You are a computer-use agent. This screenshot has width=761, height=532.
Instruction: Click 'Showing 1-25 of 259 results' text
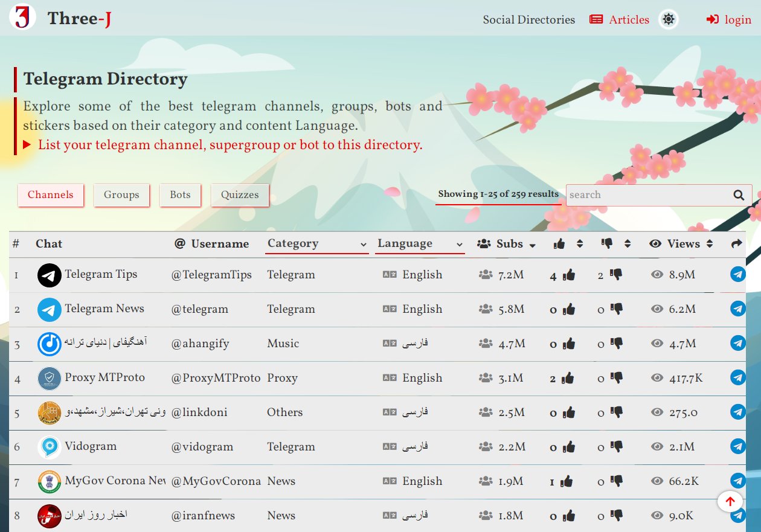tap(498, 194)
